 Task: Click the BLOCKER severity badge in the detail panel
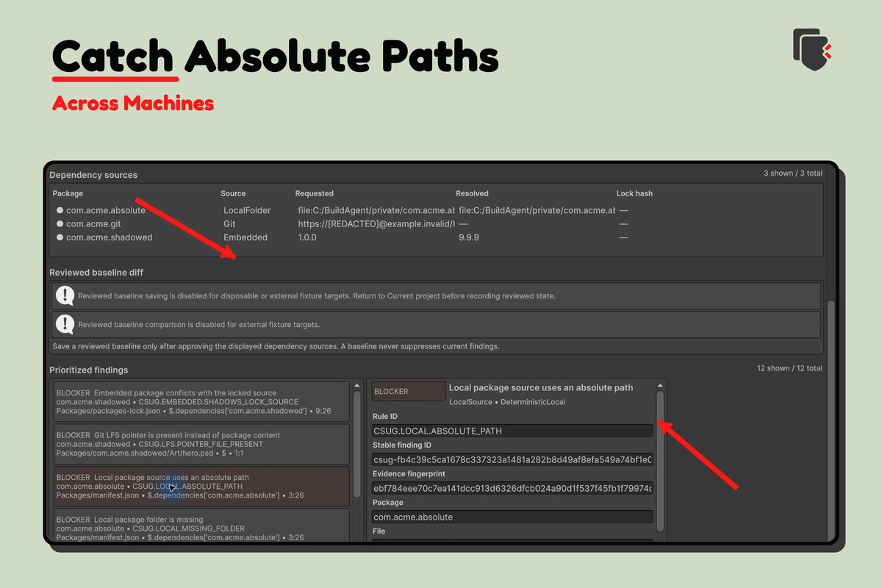408,391
